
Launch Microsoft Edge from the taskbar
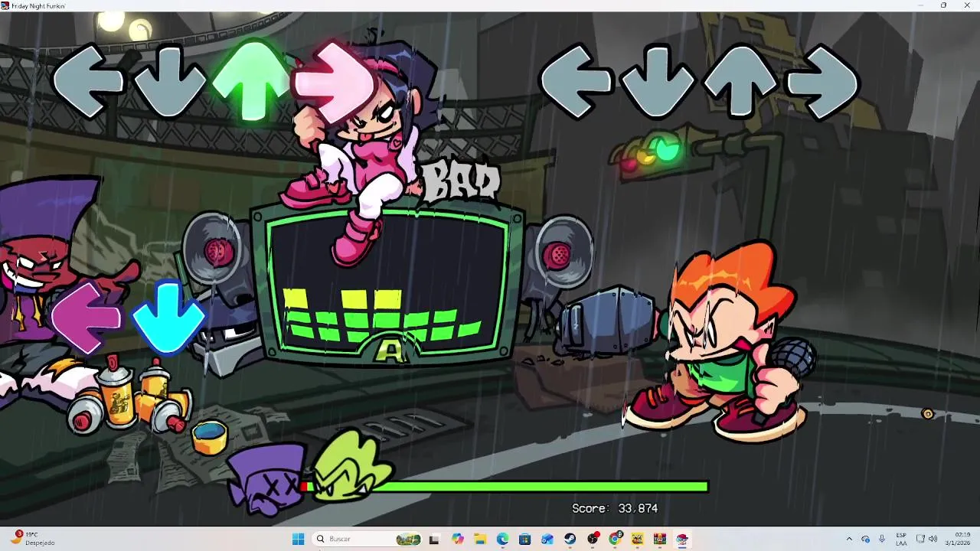pos(502,539)
